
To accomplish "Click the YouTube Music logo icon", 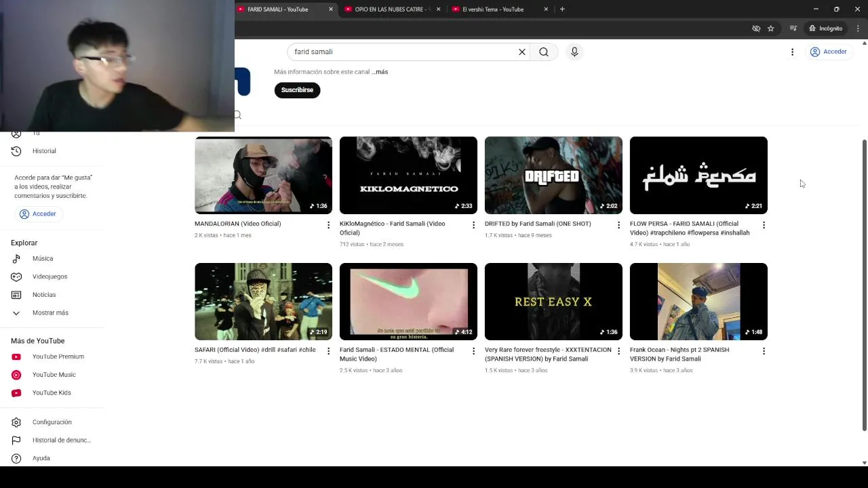I will [x=16, y=375].
